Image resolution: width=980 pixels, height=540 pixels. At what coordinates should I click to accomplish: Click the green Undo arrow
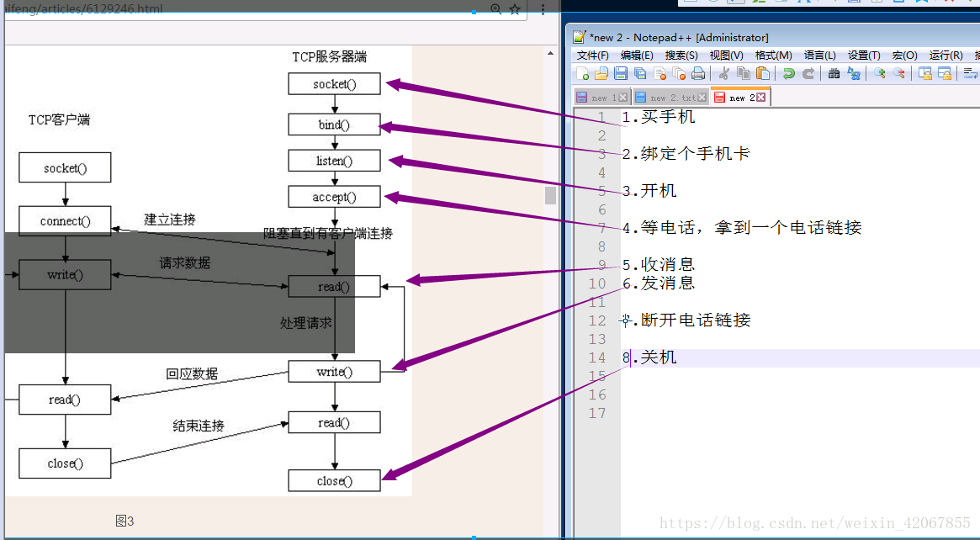[x=789, y=74]
